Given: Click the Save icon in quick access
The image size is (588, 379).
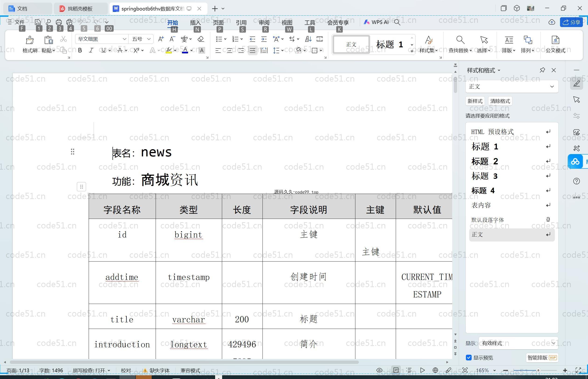Looking at the screenshot, I should pyautogui.click(x=38, y=22).
